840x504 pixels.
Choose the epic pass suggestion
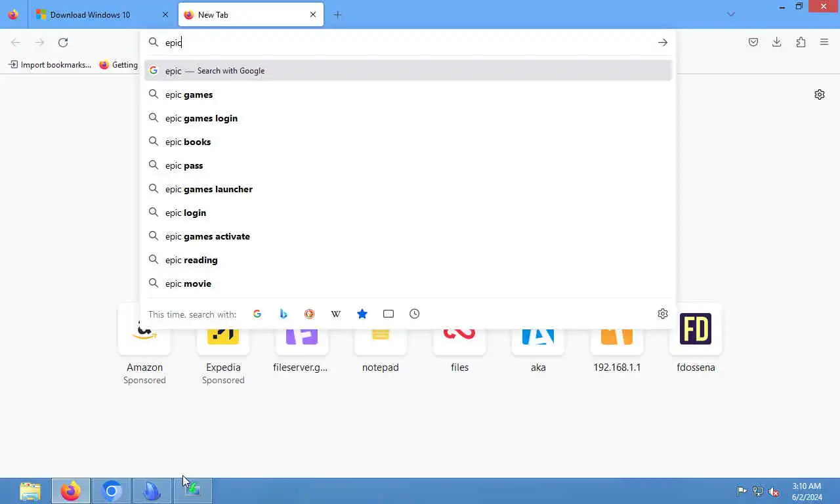point(408,165)
